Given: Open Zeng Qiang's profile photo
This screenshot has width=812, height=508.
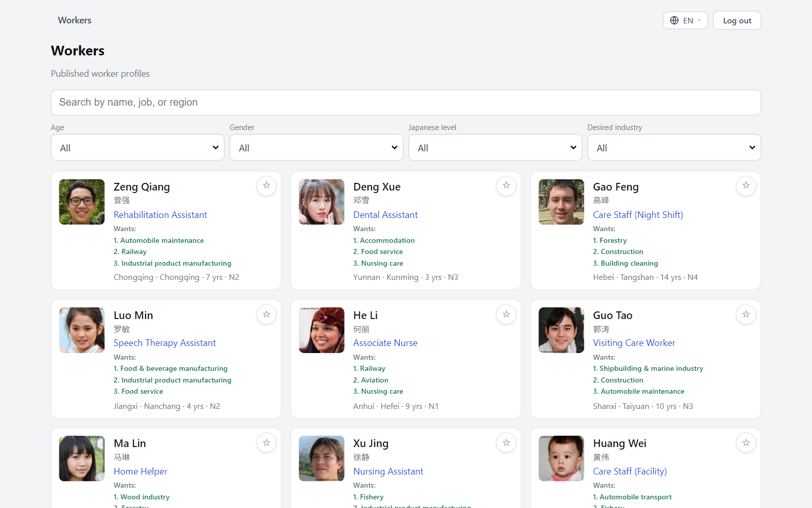Looking at the screenshot, I should pyautogui.click(x=82, y=202).
